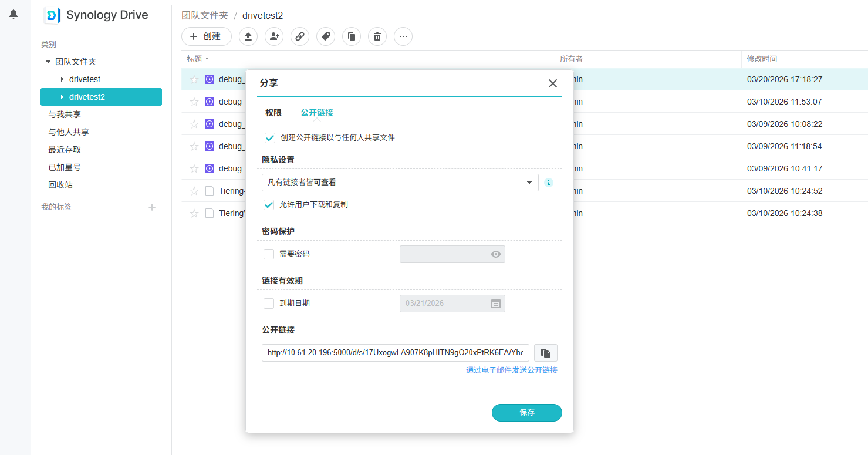Screen dimensions: 868x455
Task: Click the notification bell icon
Action: [13, 14]
